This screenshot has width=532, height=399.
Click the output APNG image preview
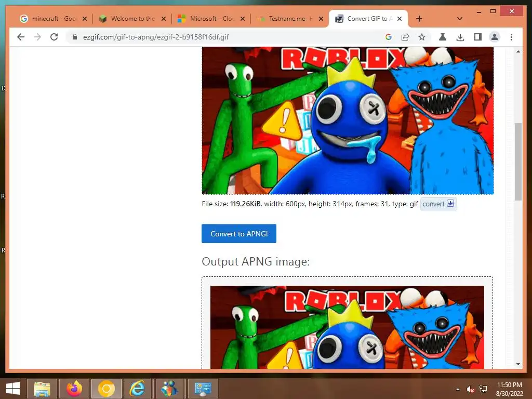pos(347,327)
